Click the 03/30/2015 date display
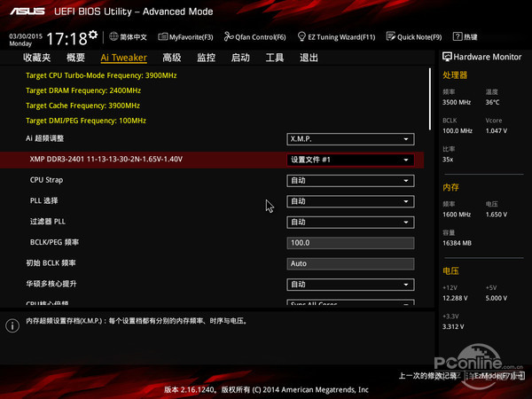532x399 pixels. 26,36
